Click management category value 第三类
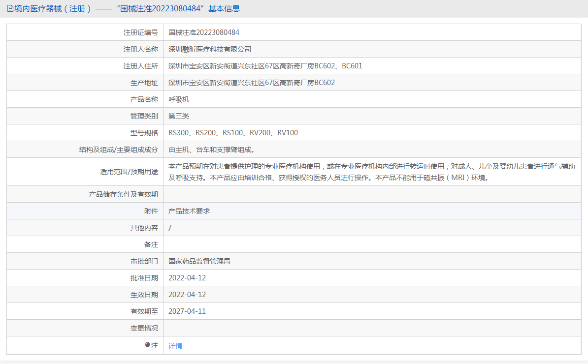 (x=179, y=116)
